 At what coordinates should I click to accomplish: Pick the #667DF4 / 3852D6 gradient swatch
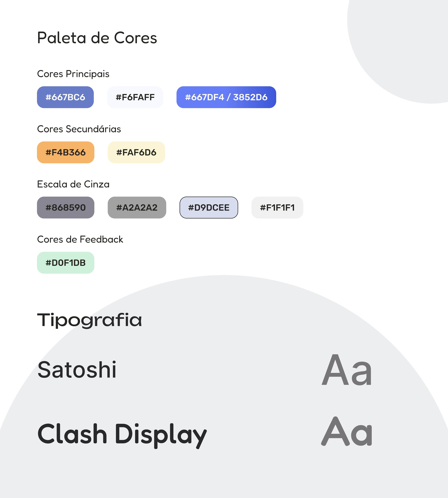click(x=226, y=97)
